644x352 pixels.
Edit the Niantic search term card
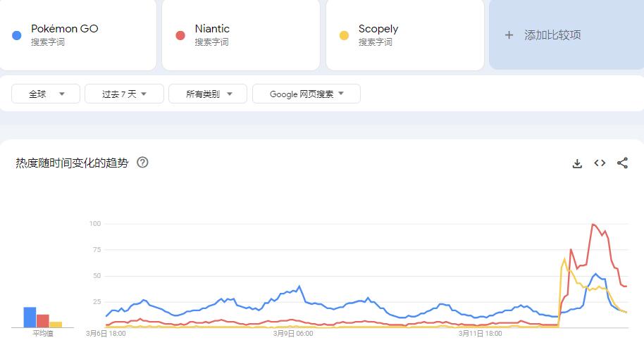tap(241, 35)
